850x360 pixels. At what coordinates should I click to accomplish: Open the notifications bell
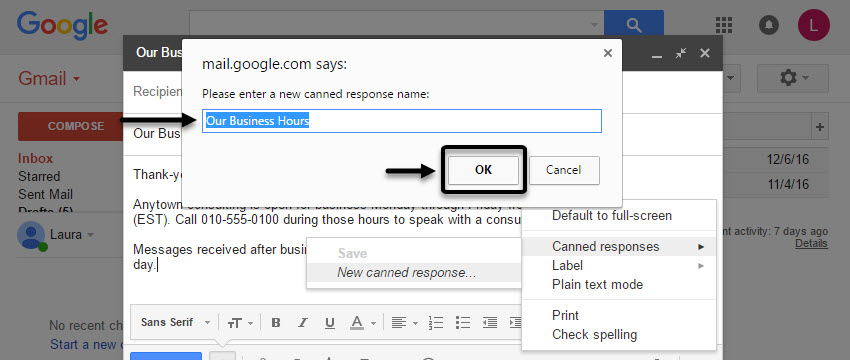[769, 25]
